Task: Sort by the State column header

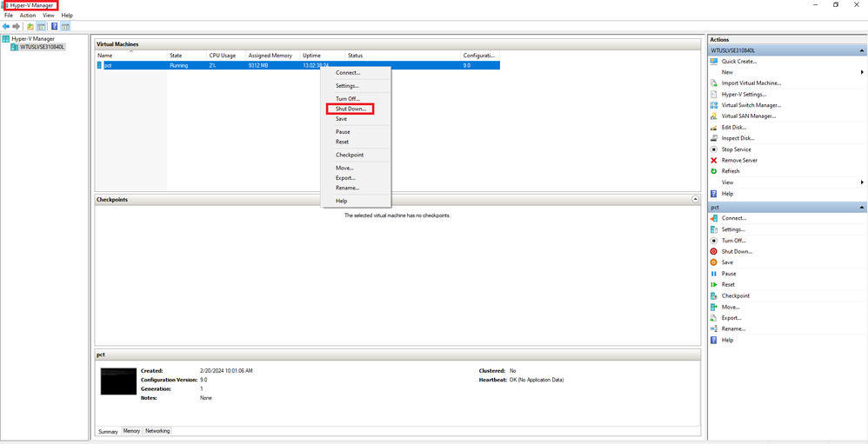Action: click(x=187, y=56)
